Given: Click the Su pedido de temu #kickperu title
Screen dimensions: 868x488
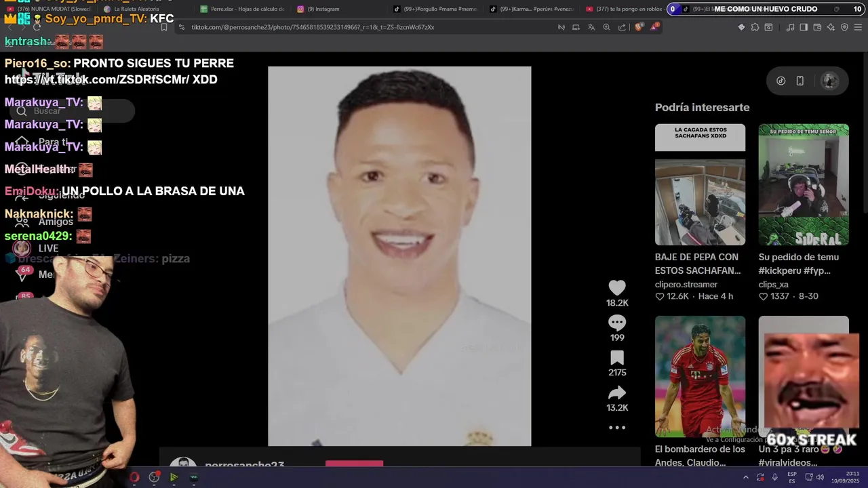Looking at the screenshot, I should click(799, 264).
